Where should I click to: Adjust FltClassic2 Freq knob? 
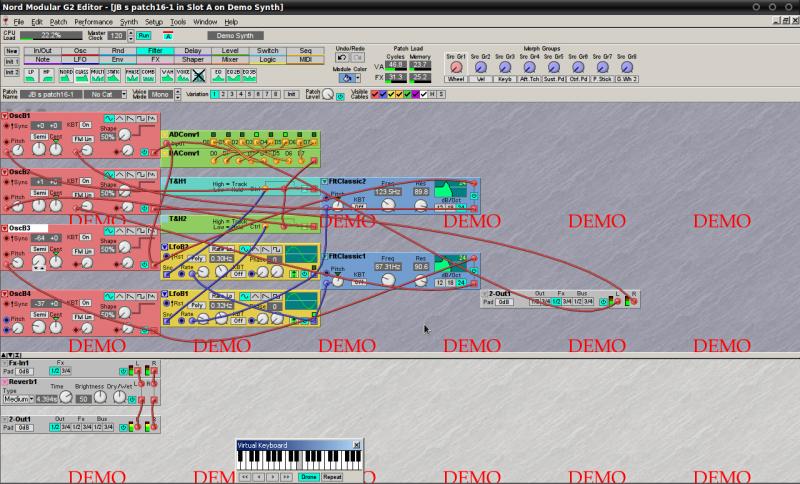(x=388, y=205)
